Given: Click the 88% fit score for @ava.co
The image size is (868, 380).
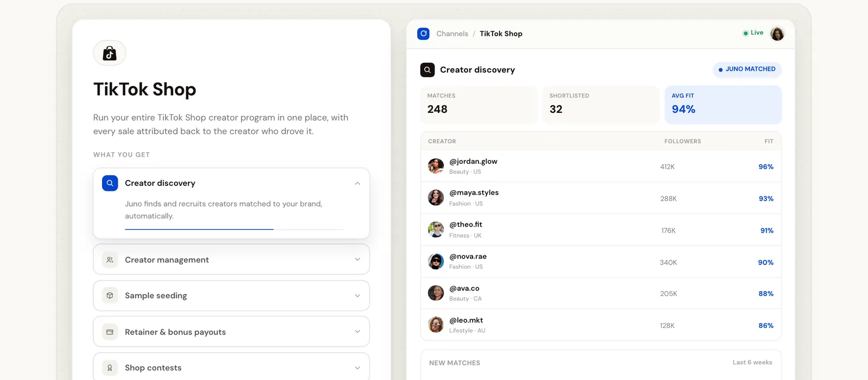Looking at the screenshot, I should (766, 294).
